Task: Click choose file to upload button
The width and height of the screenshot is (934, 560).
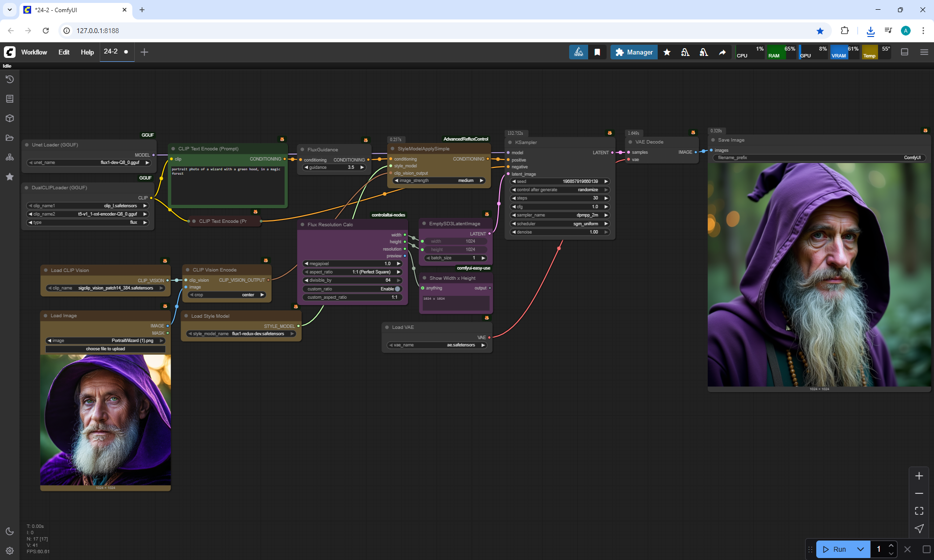Action: point(106,349)
